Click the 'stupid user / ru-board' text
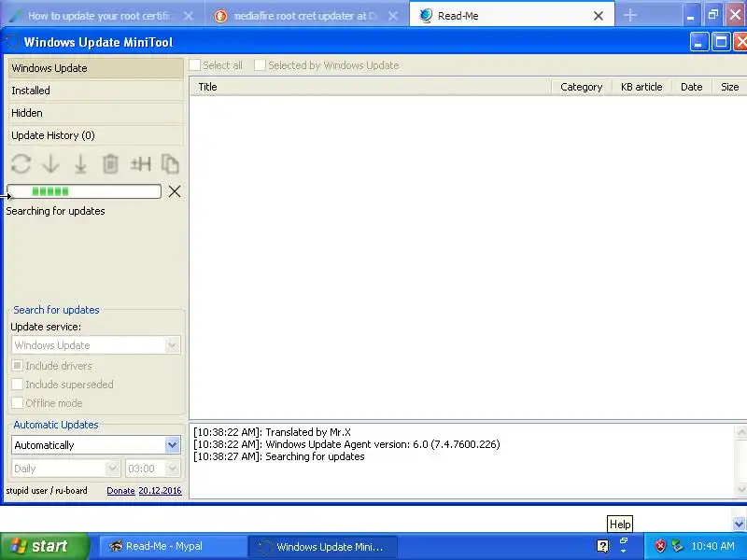 coord(47,491)
